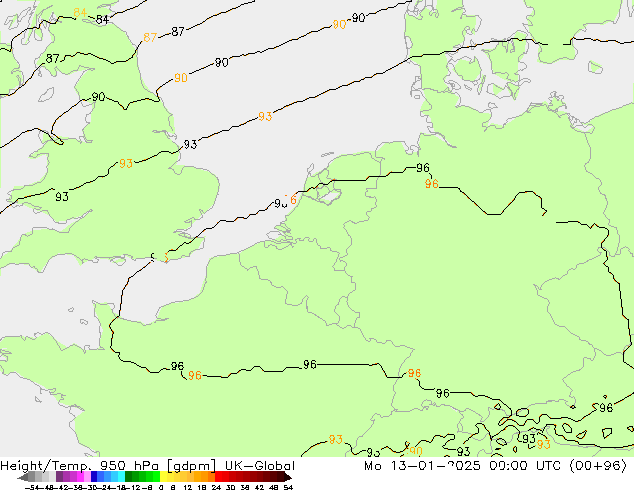Select the bright yellow swatch in the legend
Image resolution: width=634 pixels, height=490 pixels.
tap(164, 477)
